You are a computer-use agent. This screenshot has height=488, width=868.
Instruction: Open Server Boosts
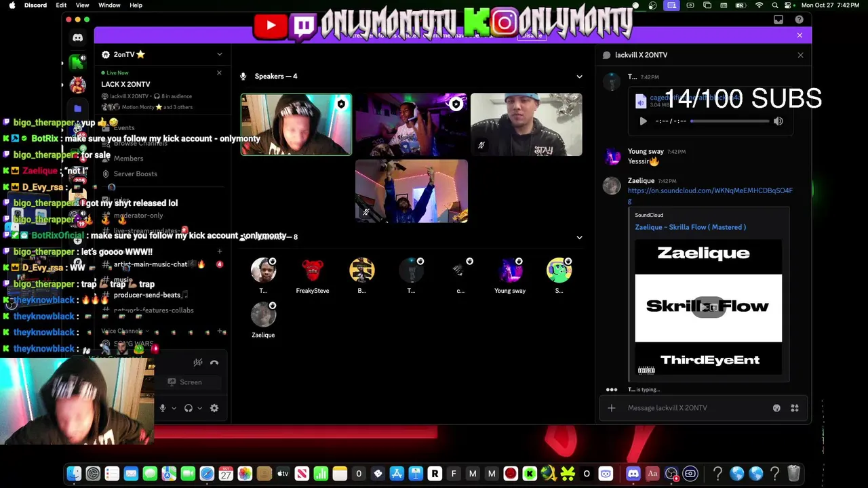pos(135,174)
